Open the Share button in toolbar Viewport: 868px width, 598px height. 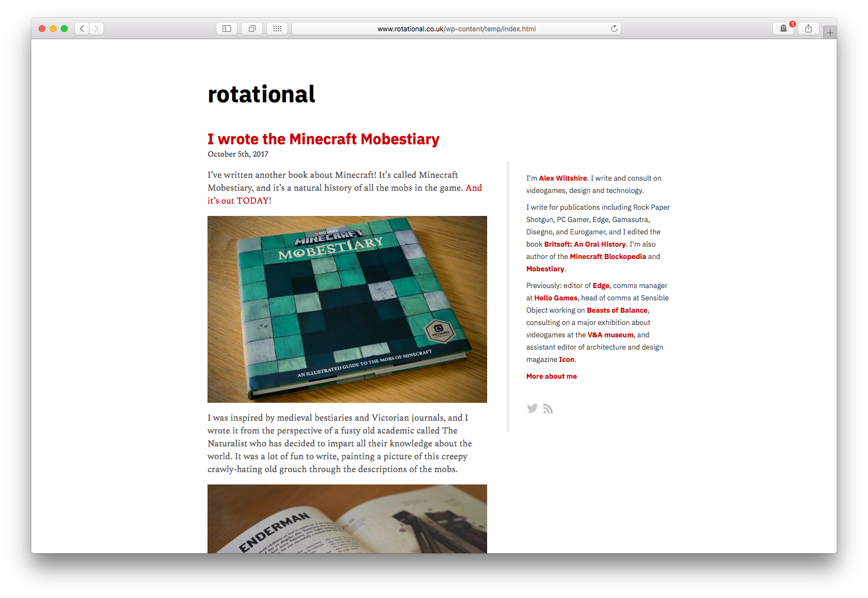[x=808, y=29]
